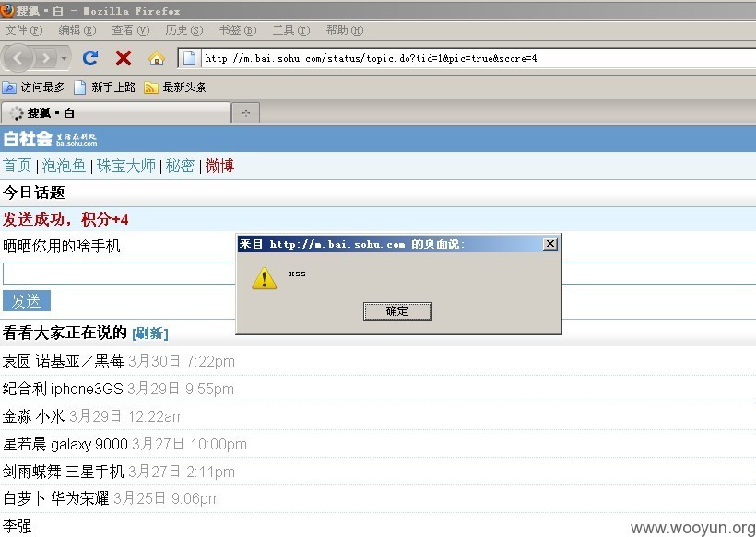Select the 搜狐·白 tab

click(x=116, y=113)
